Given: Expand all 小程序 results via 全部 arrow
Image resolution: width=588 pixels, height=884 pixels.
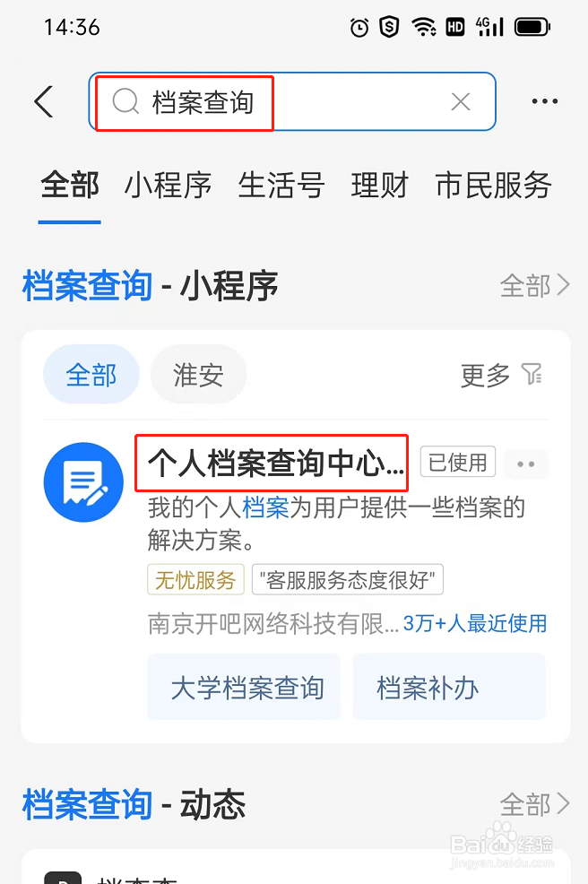Looking at the screenshot, I should (535, 285).
